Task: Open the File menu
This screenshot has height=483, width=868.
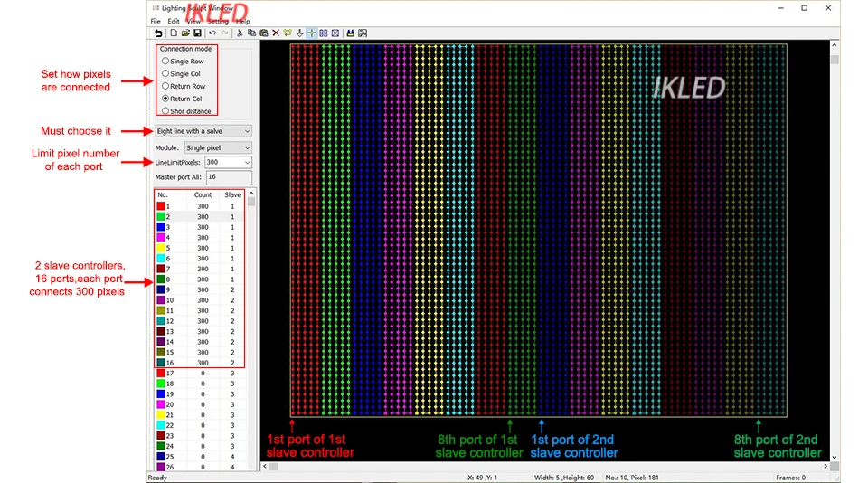Action: 156,21
